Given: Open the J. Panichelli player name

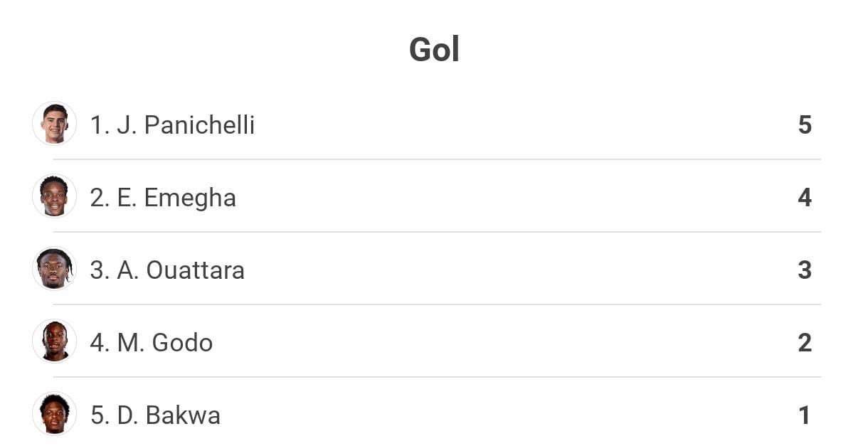Looking at the screenshot, I should (x=186, y=125).
